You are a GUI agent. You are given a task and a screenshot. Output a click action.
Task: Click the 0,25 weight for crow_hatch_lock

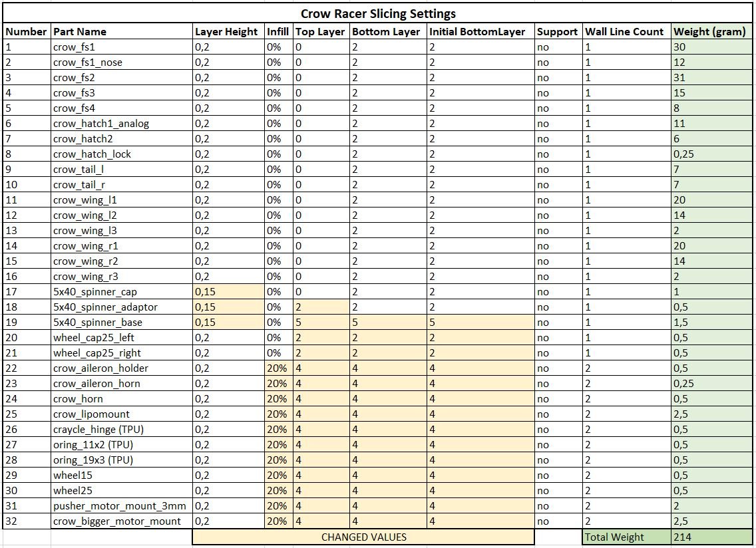pyautogui.click(x=711, y=154)
